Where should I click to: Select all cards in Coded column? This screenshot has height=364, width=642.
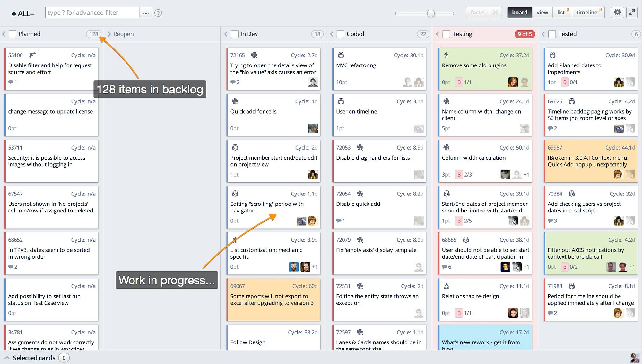(341, 34)
